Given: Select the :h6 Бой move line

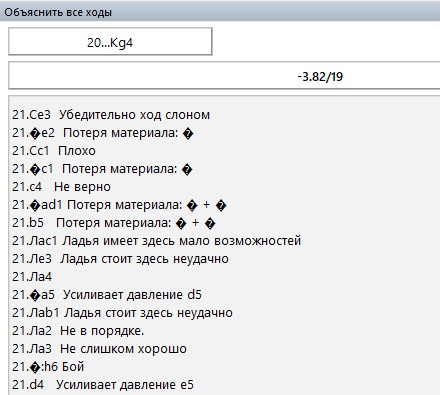Looking at the screenshot, I should coord(48,367).
